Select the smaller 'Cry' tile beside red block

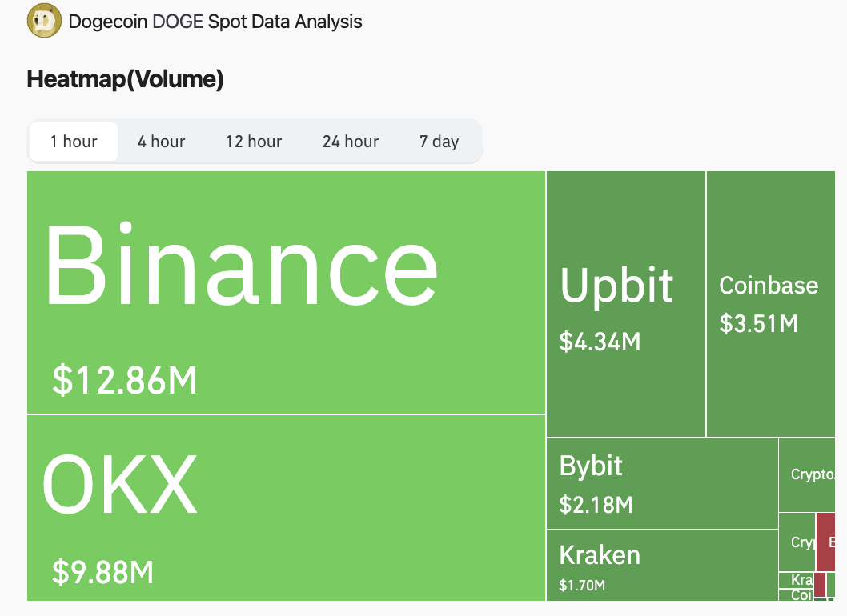pos(797,542)
